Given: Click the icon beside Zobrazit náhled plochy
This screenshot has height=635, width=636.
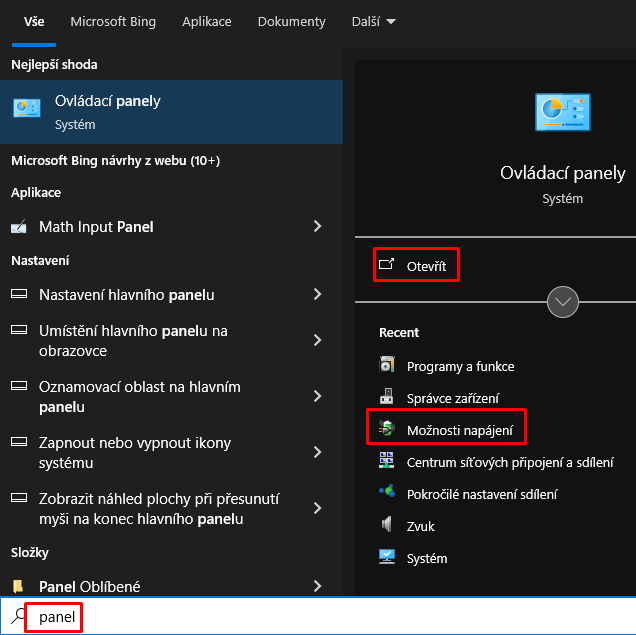Looking at the screenshot, I should point(19,498).
